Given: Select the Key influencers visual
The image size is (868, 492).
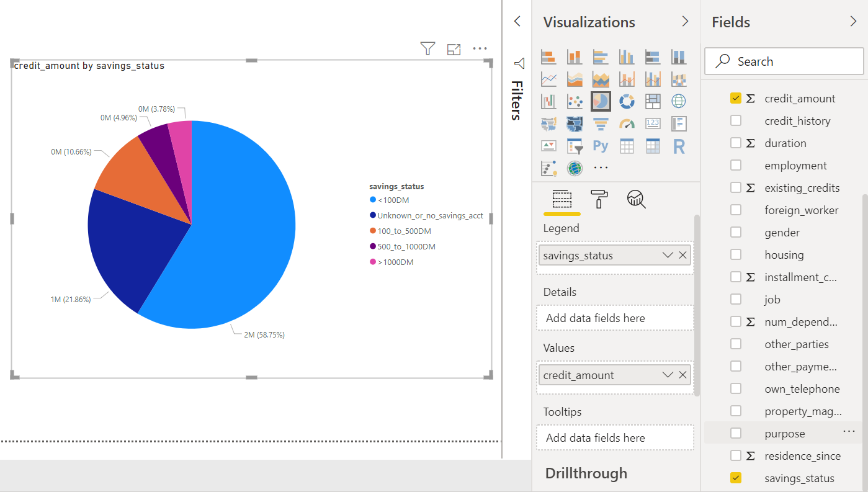Looking at the screenshot, I should point(548,168).
